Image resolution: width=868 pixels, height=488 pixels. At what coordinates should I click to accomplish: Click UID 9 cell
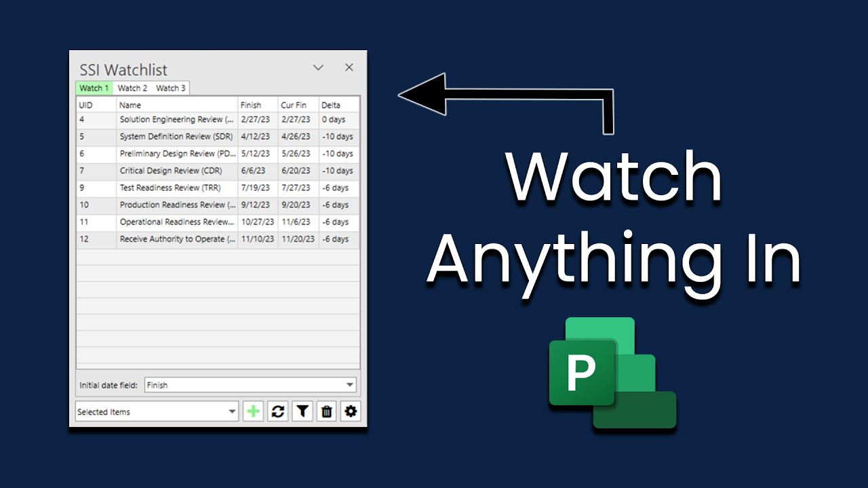point(96,188)
